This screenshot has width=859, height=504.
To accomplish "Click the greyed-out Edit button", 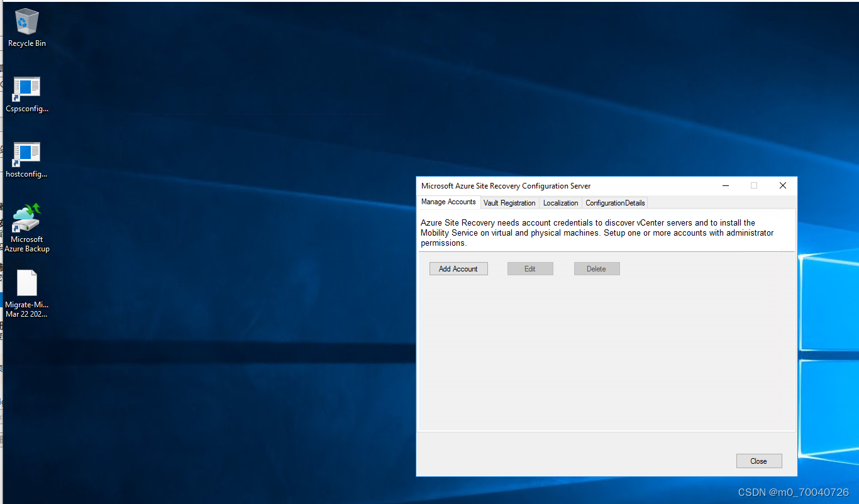I will [530, 269].
